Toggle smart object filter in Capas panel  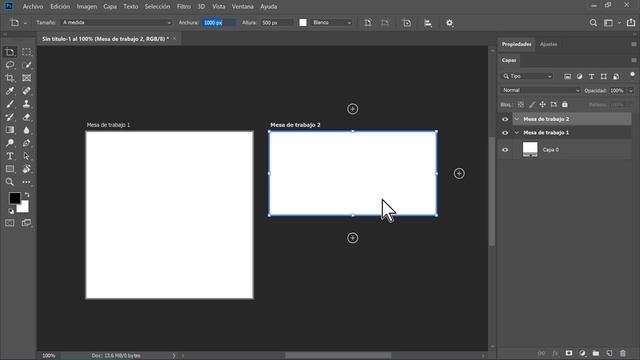pos(616,76)
